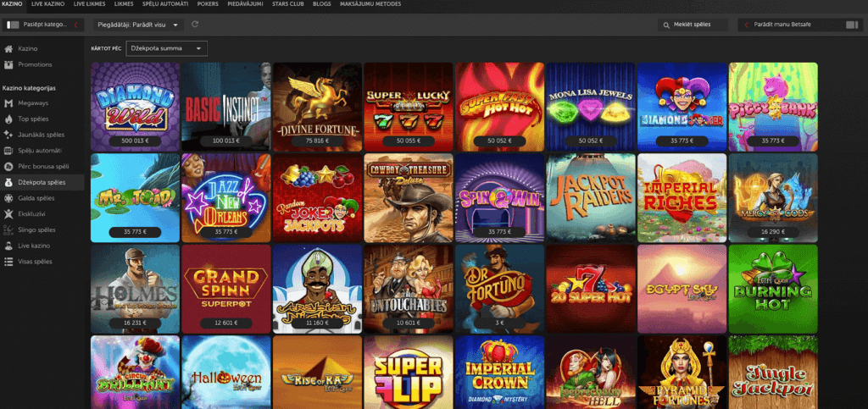This screenshot has width=868, height=409.
Task: Open the Mona Lisa Jewels thumbnail
Action: click(591, 107)
